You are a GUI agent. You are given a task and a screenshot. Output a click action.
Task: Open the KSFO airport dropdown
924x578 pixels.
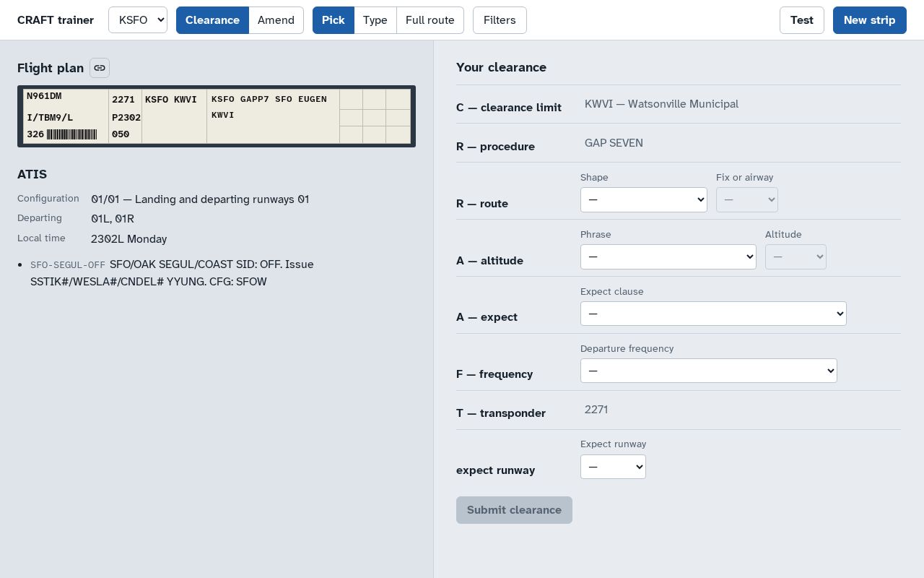(x=138, y=20)
